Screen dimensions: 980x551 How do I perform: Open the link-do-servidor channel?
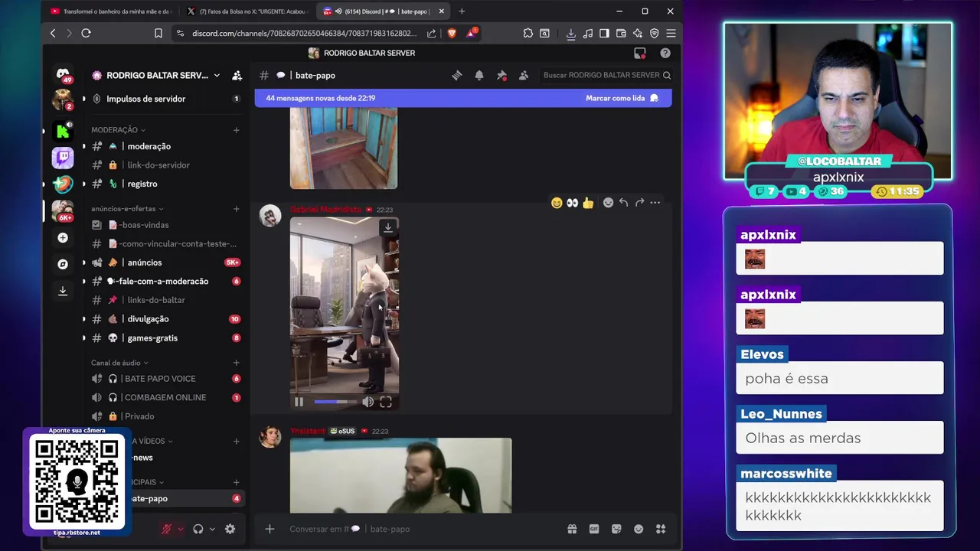pyautogui.click(x=165, y=165)
